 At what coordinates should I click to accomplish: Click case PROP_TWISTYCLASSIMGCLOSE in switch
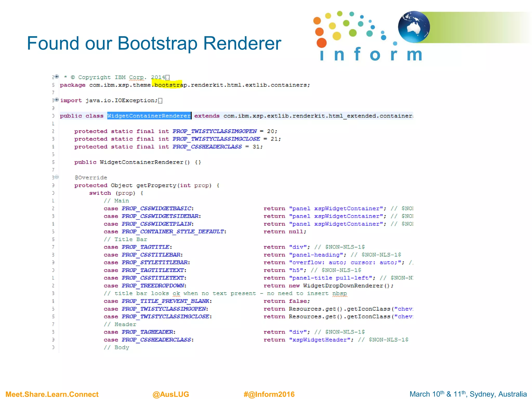pos(158,317)
